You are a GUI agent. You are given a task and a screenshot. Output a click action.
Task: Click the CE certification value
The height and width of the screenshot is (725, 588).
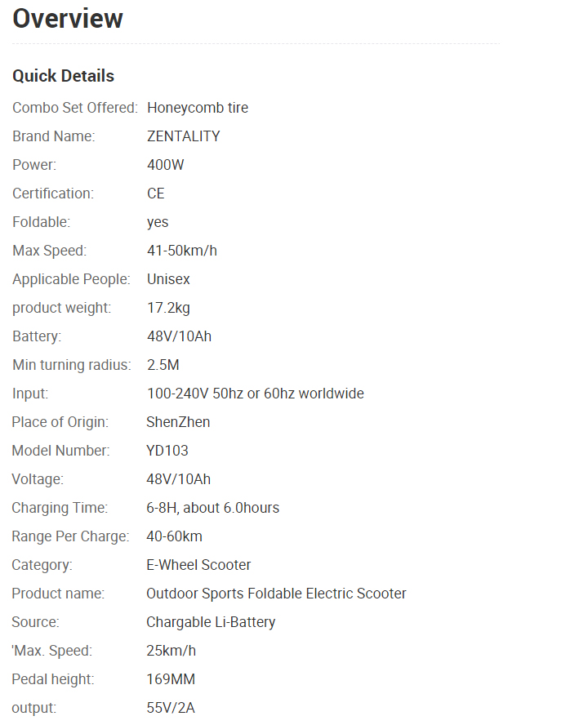click(x=156, y=193)
